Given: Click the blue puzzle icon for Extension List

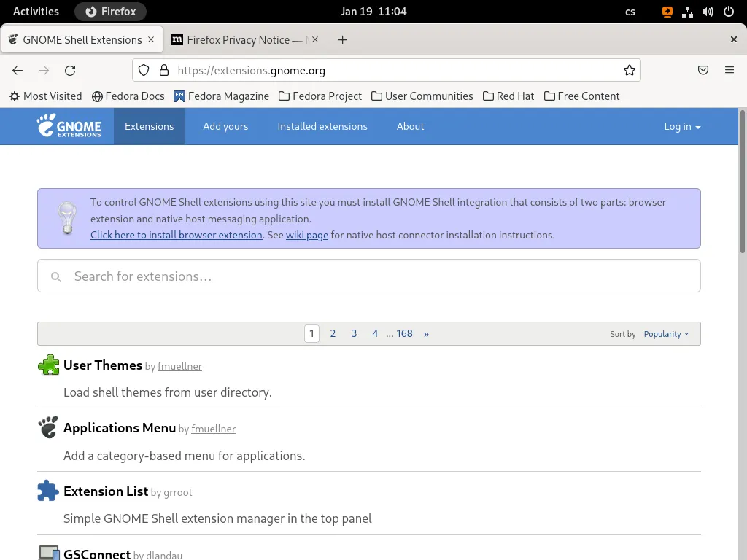Looking at the screenshot, I should point(47,490).
